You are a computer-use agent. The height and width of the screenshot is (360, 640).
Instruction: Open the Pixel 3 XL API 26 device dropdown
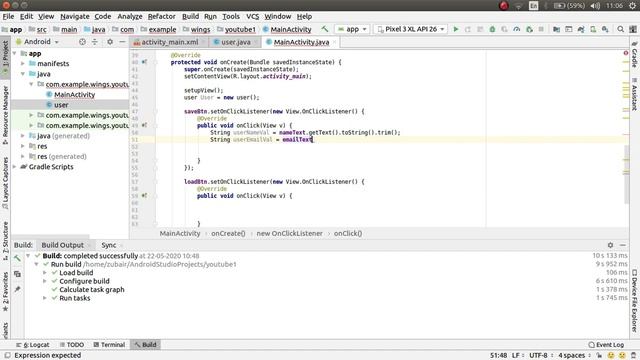pos(411,29)
